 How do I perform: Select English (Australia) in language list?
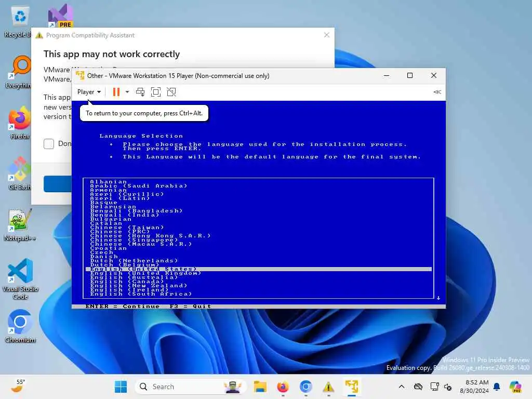(134, 277)
